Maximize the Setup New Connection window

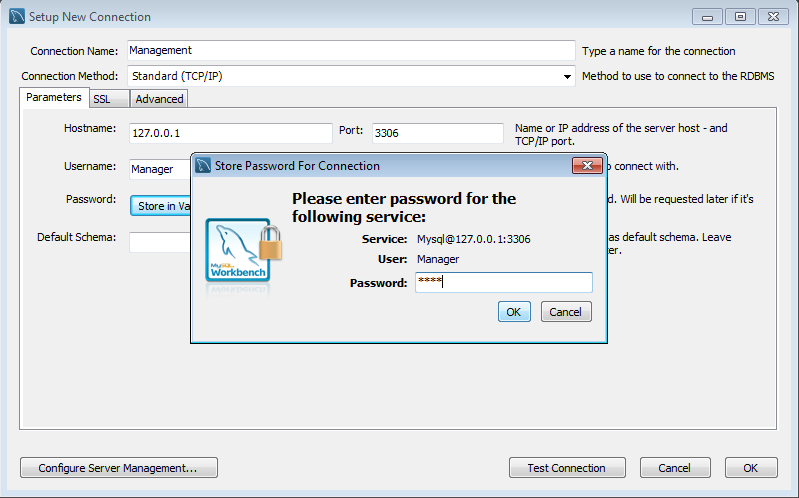click(740, 17)
